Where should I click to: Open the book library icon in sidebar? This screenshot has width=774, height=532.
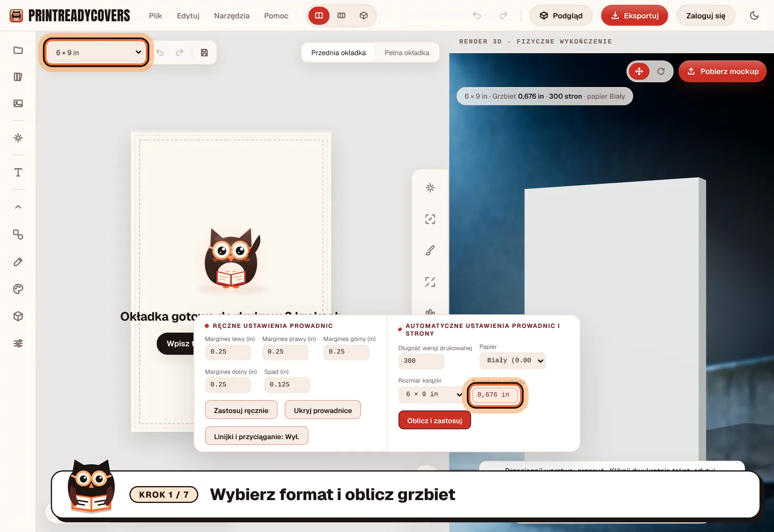pyautogui.click(x=18, y=77)
